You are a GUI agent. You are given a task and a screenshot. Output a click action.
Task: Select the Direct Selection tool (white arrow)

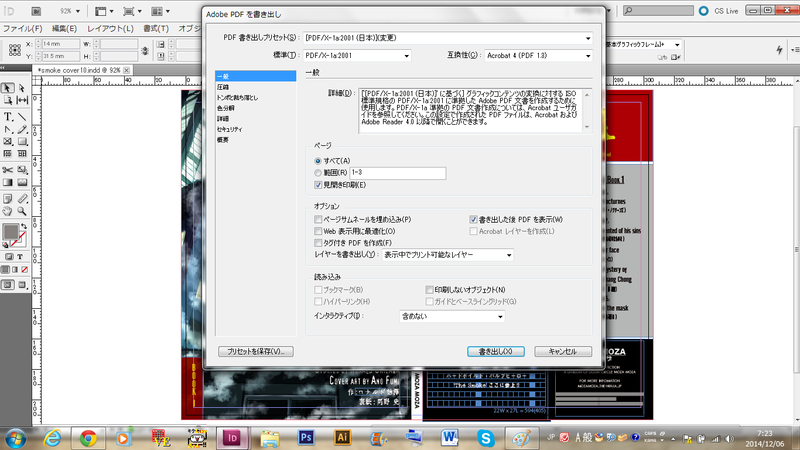pos(22,88)
